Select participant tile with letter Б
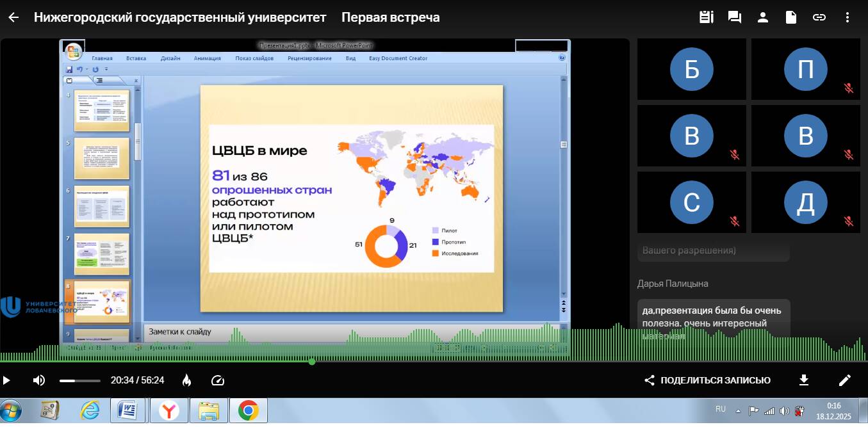The height and width of the screenshot is (427, 868). (691, 69)
